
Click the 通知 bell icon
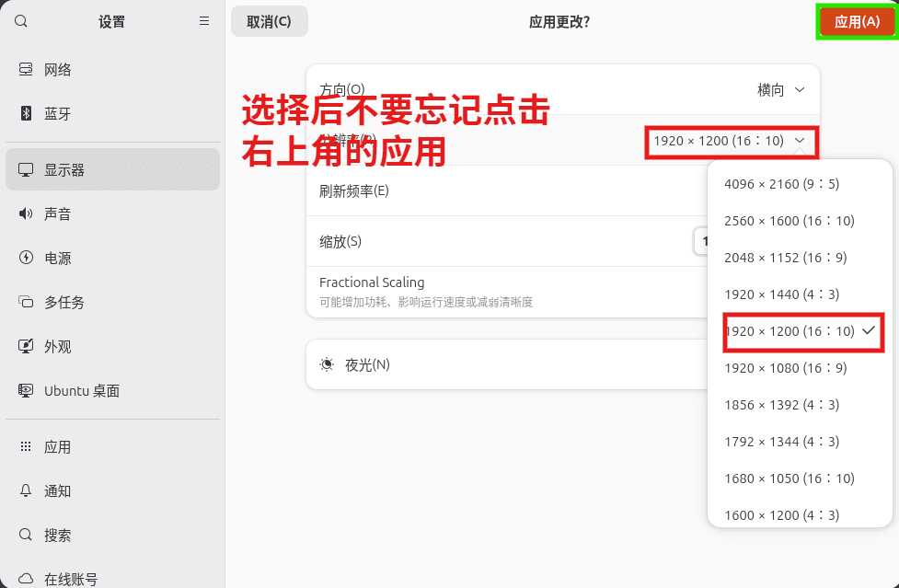tap(26, 490)
